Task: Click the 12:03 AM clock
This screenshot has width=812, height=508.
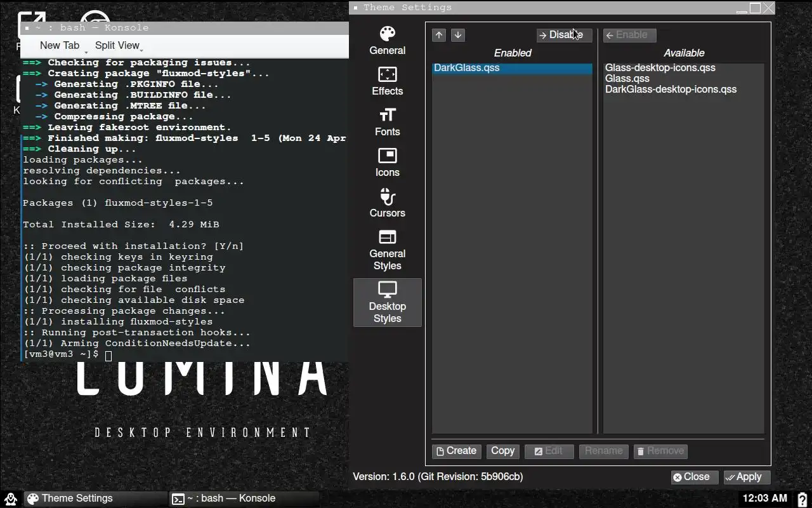Action: coord(764,498)
